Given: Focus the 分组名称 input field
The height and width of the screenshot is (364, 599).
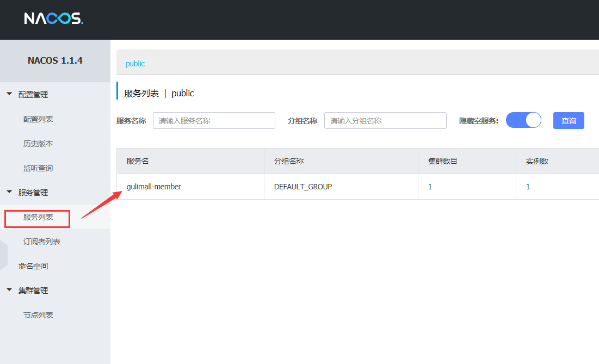Looking at the screenshot, I should tap(385, 121).
